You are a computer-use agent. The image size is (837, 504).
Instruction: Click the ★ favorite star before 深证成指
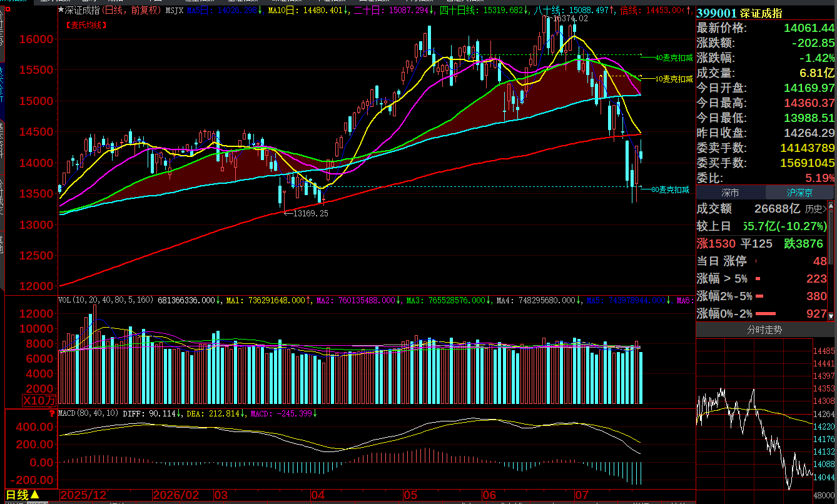[61, 11]
